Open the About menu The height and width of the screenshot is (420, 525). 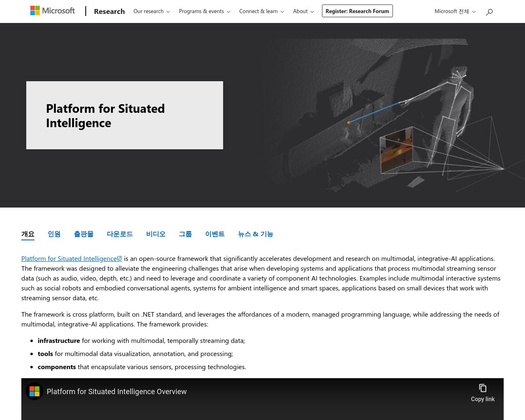tap(303, 11)
